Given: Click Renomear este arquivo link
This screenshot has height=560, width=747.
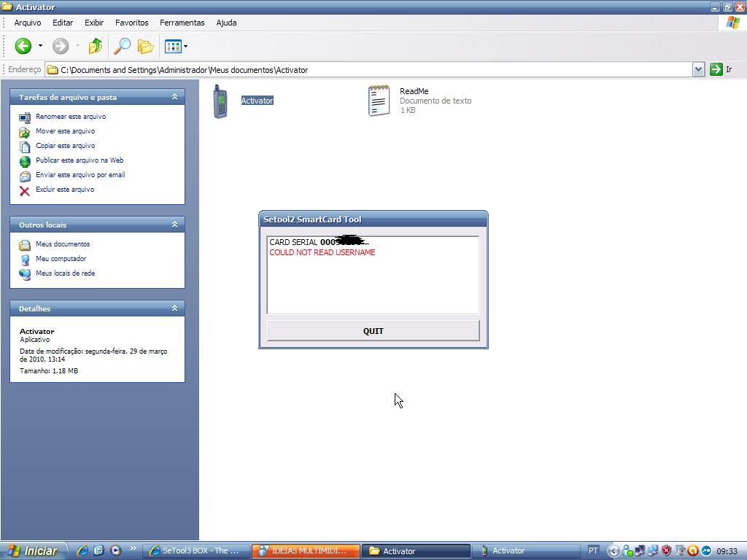Looking at the screenshot, I should tap(71, 117).
